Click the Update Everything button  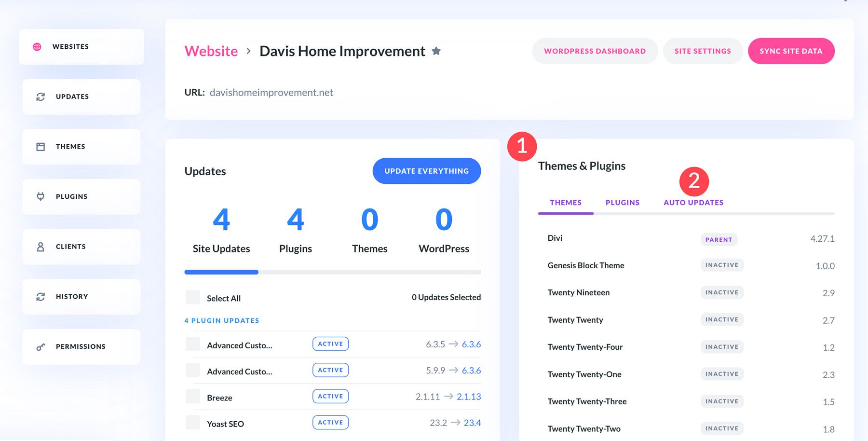[x=426, y=171]
